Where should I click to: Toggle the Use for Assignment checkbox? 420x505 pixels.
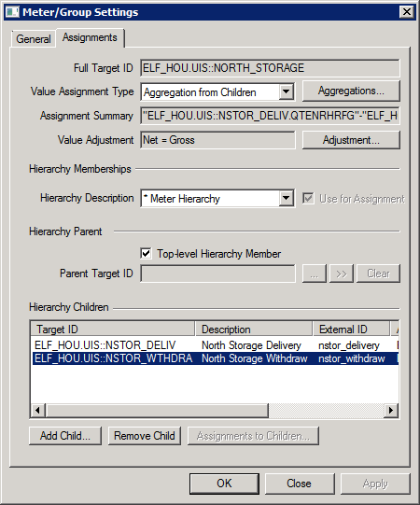(308, 199)
